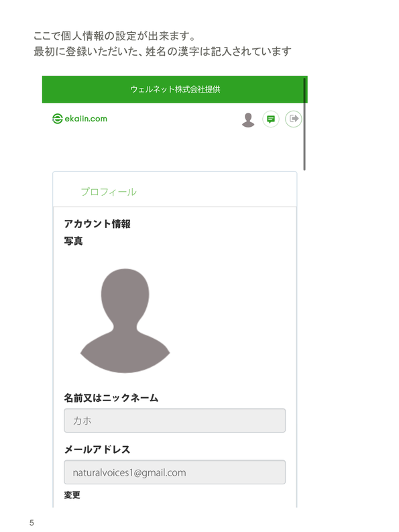Click the アカウント情報 section heading
Image resolution: width=399 pixels, height=532 pixels.
pyautogui.click(x=97, y=224)
